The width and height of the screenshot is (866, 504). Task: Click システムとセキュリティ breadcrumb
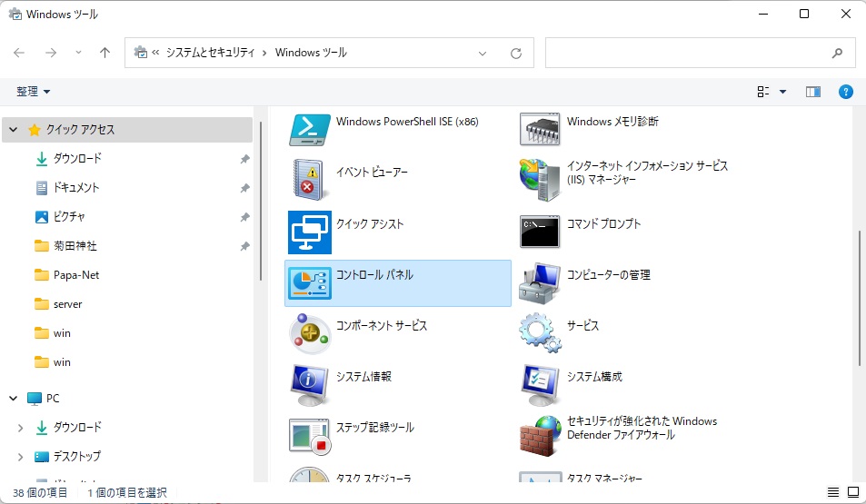[x=211, y=53]
